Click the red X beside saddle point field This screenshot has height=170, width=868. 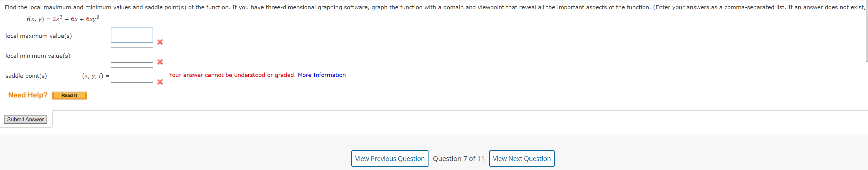(160, 82)
